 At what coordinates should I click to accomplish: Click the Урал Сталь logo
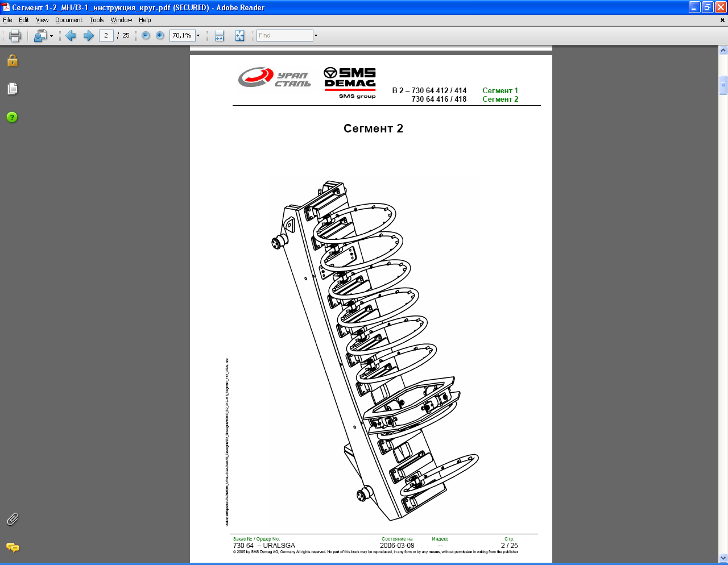(275, 77)
